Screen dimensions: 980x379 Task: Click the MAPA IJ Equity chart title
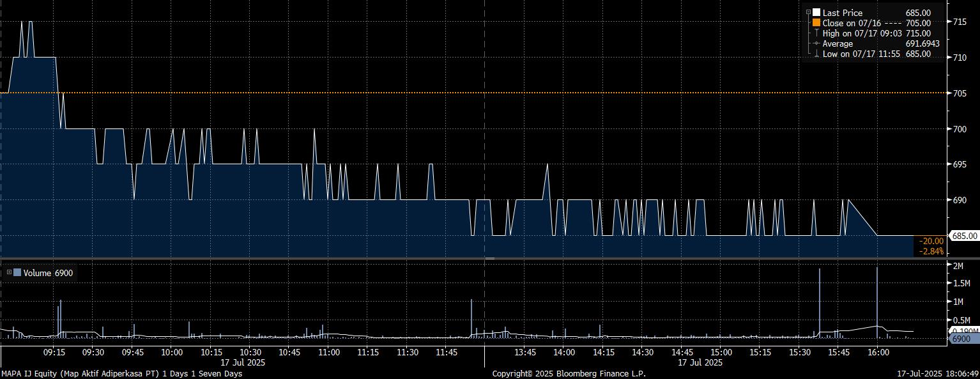[x=121, y=373]
